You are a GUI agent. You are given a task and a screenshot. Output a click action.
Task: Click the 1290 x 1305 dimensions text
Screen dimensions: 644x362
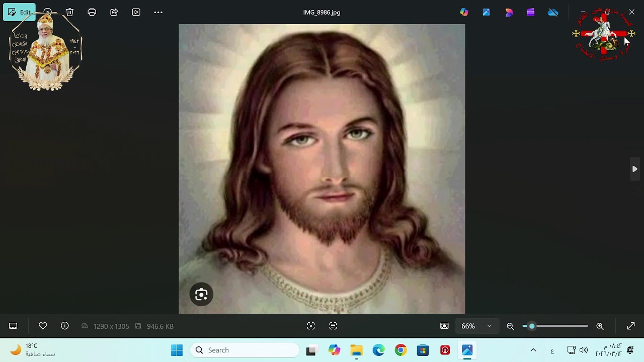coord(111,326)
